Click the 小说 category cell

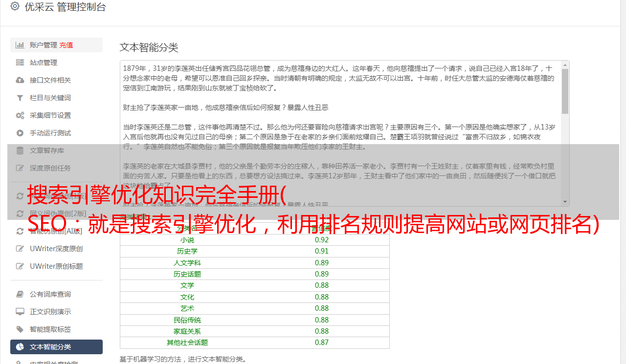click(187, 240)
